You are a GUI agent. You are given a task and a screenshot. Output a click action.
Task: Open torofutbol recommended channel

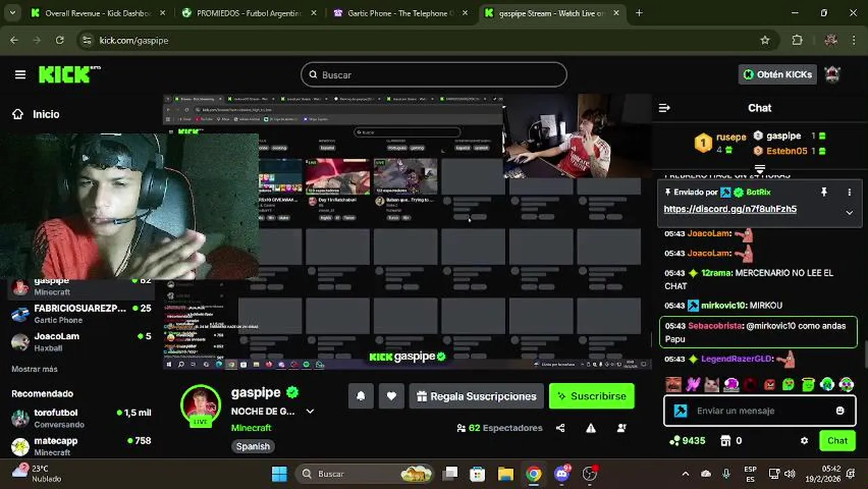(x=82, y=418)
